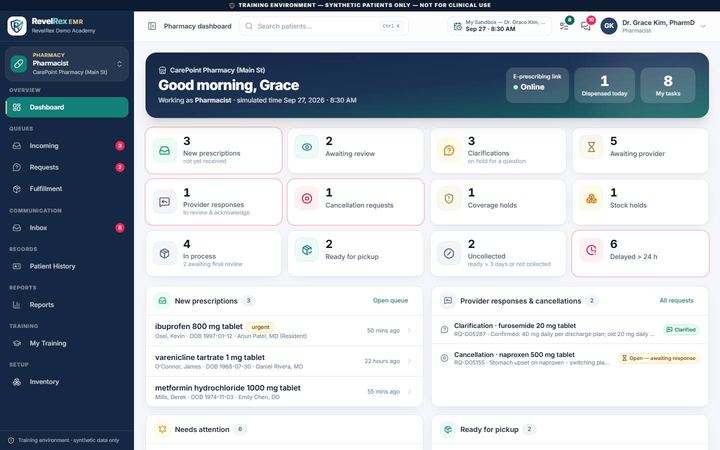Screen dimensions: 720x450
Task: Open the Dr. Grace Kim account dropdown chevron
Action: 703,27
